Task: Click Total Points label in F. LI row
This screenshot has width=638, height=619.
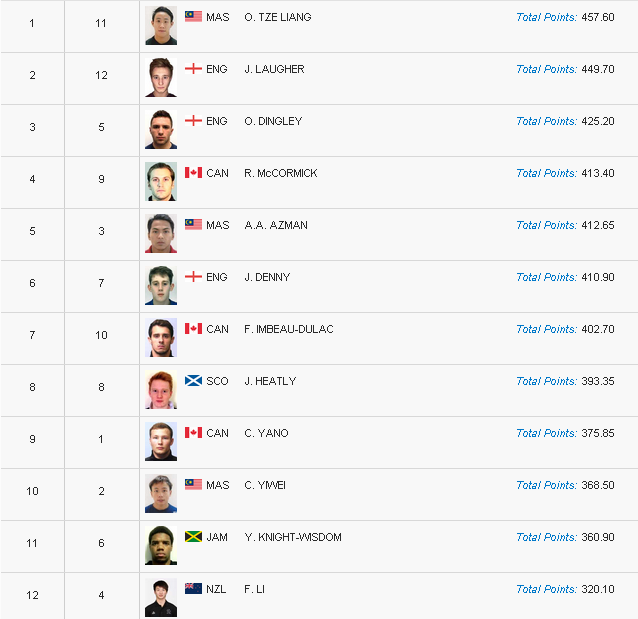Action: point(546,589)
